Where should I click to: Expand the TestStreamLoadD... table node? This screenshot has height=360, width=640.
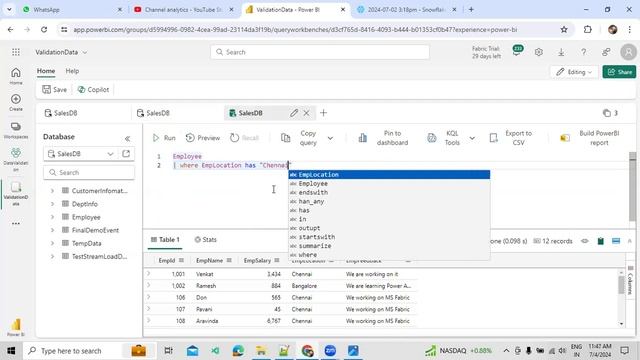(x=52, y=256)
